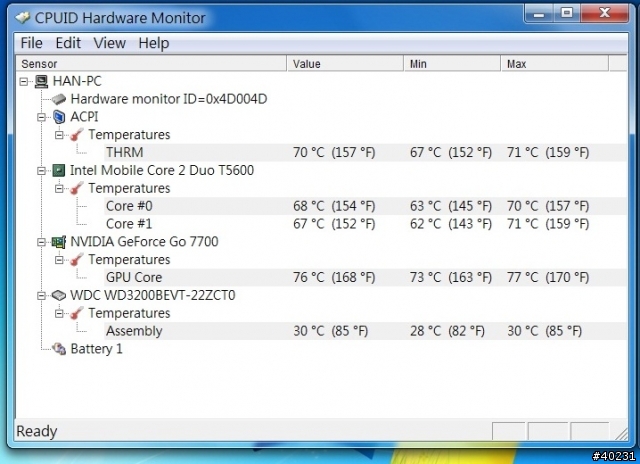The width and height of the screenshot is (640, 464).
Task: Click the Min column header
Action: pyautogui.click(x=452, y=64)
